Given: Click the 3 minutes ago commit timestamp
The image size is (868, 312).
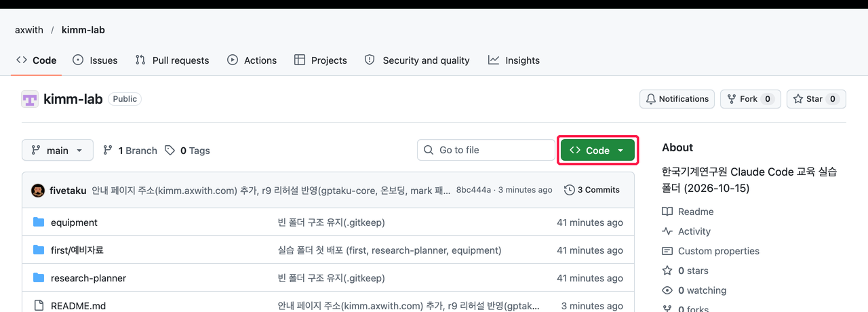Looking at the screenshot, I should [526, 190].
